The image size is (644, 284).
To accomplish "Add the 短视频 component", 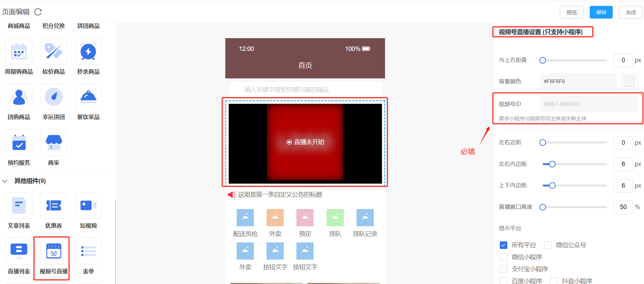I will tap(88, 206).
